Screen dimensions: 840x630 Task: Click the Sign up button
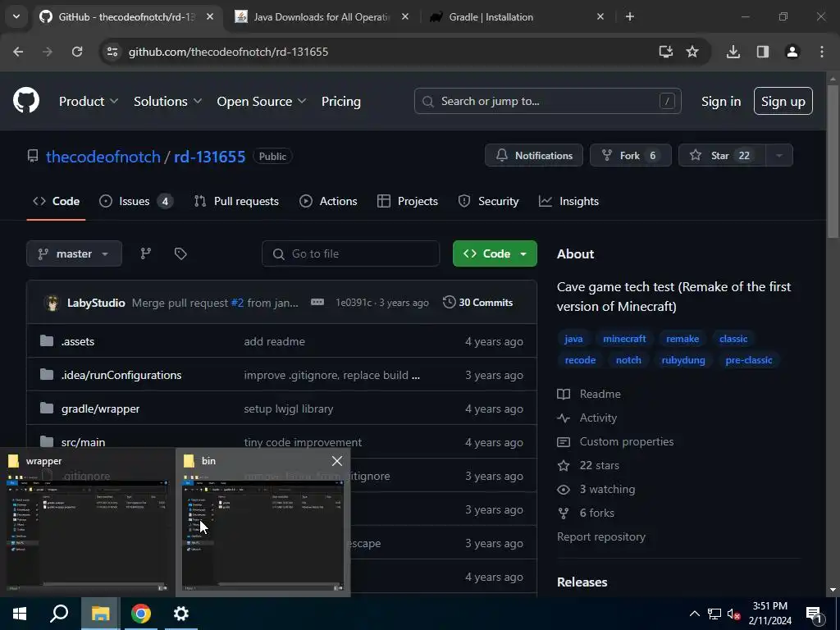tap(783, 101)
